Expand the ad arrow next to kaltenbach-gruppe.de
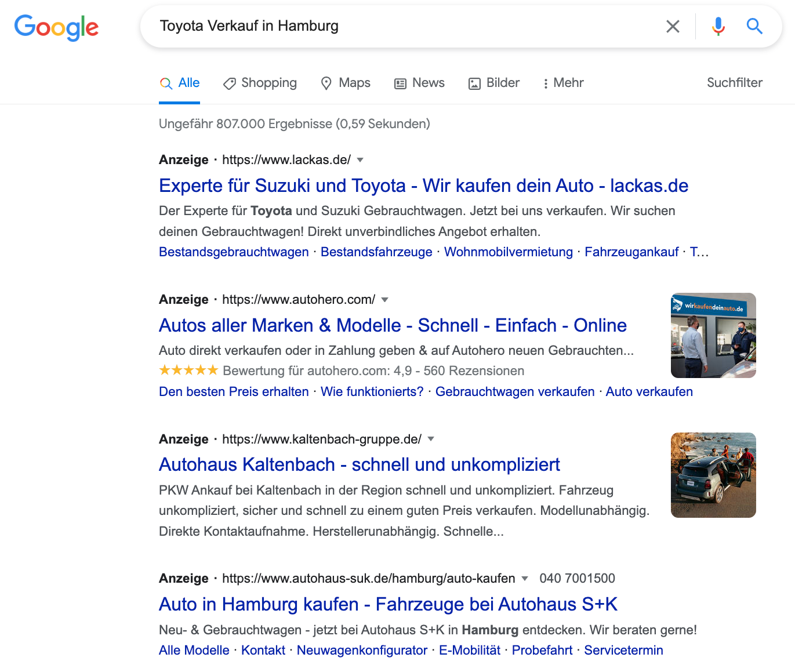This screenshot has height=672, width=795. tap(431, 439)
